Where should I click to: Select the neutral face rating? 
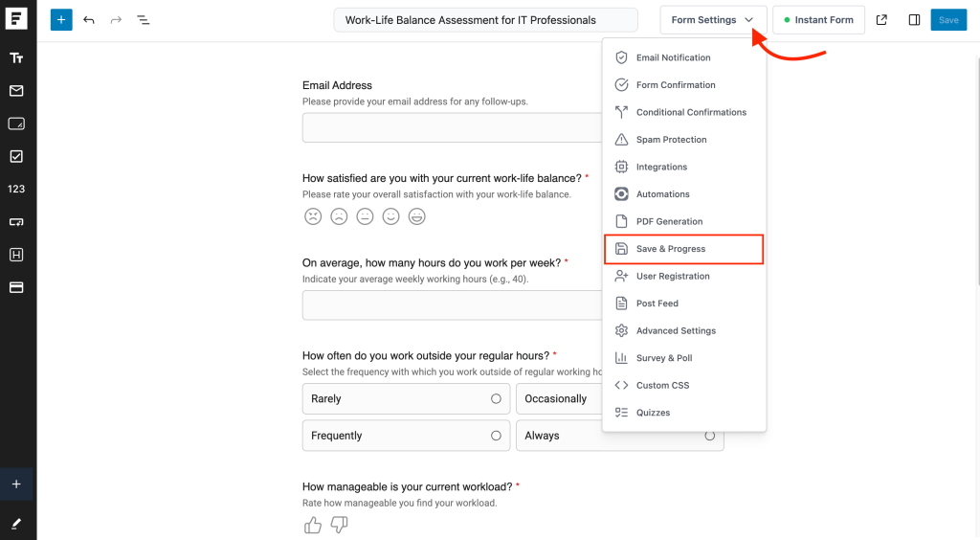click(365, 216)
